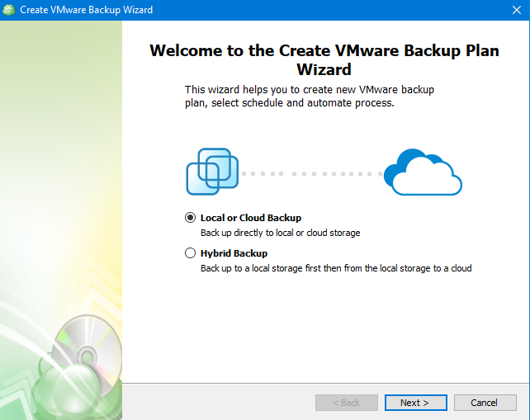
Task: Click the 'This wizard helps you' intro text
Action: pos(310,97)
